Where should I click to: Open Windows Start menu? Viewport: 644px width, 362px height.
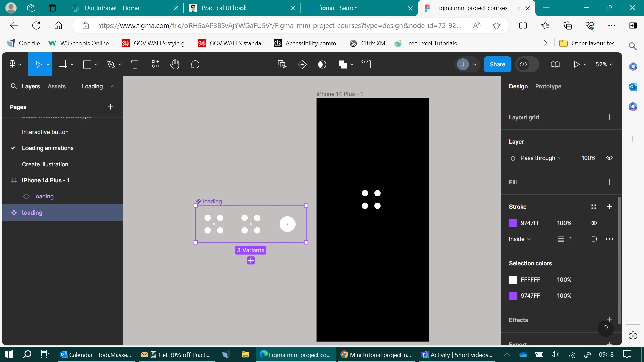9,354
